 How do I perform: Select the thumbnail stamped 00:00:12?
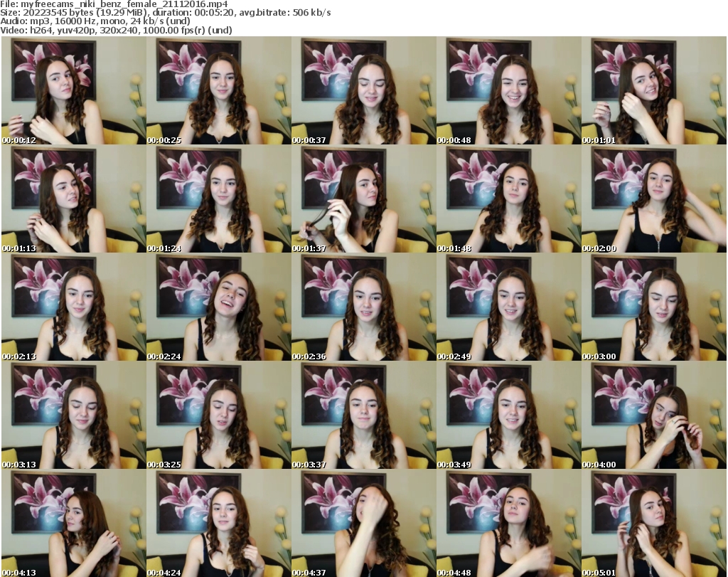(x=74, y=90)
